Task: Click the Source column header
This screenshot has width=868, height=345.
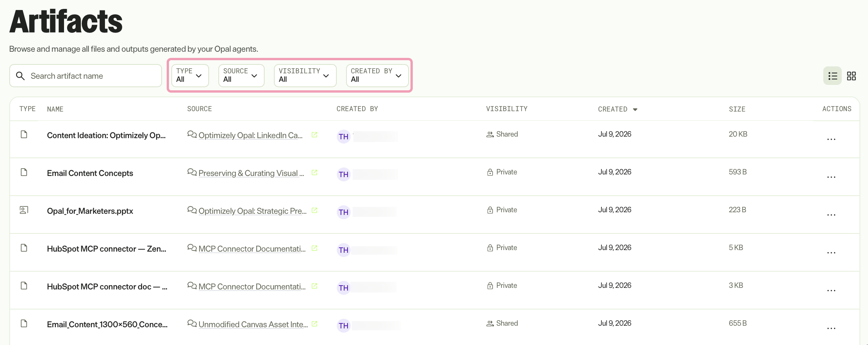Action: click(199, 109)
